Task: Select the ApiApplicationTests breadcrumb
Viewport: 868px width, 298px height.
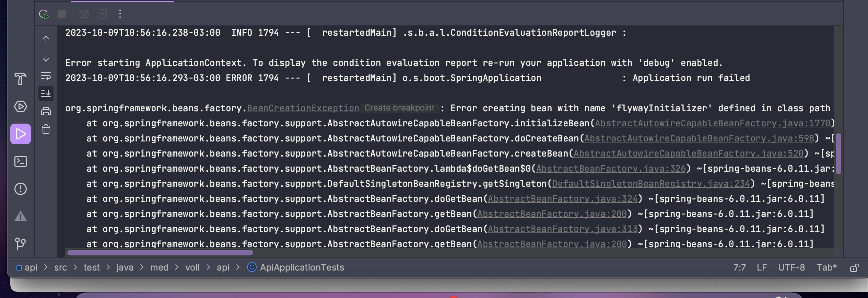Action: [x=295, y=267]
